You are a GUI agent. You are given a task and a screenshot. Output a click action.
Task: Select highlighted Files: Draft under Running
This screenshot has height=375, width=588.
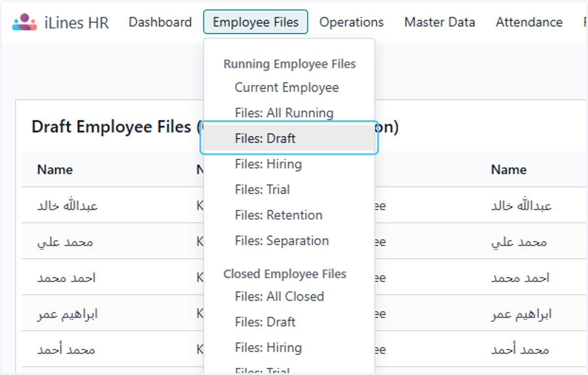(289, 138)
